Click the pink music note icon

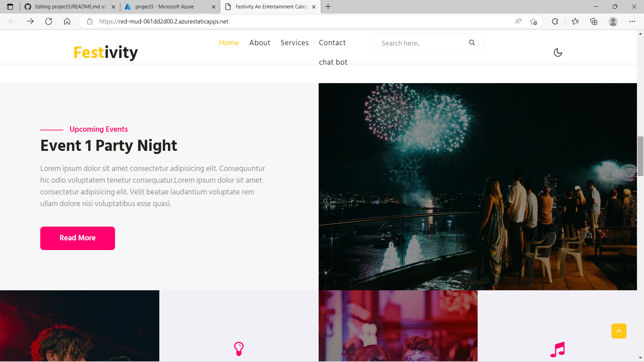click(557, 350)
